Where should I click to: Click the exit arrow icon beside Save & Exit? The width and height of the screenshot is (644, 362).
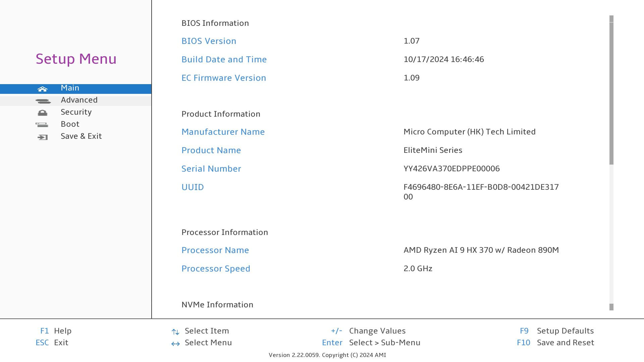[x=43, y=137]
